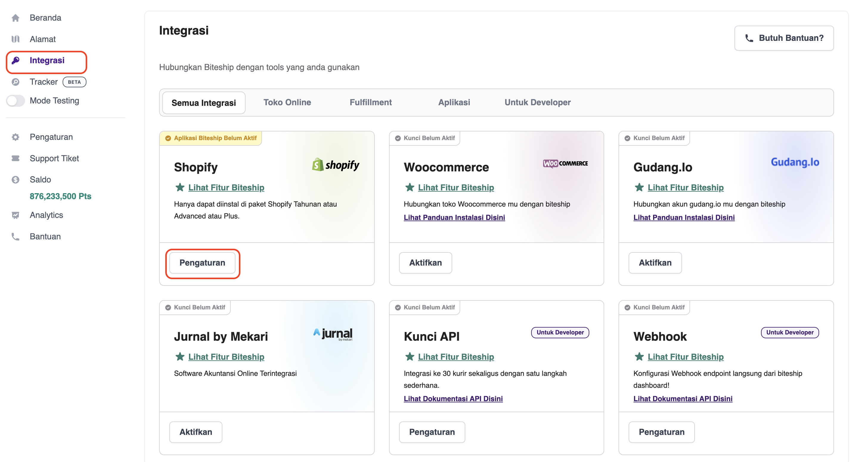Open Webhook Lihat Dokumentasi API Disini link
868x462 pixels.
(x=683, y=399)
